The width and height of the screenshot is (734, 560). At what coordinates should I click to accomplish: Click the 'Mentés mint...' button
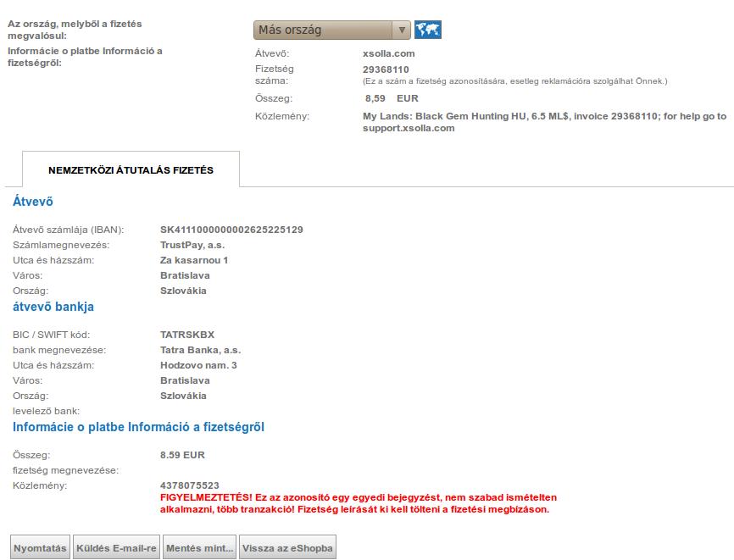(x=200, y=548)
